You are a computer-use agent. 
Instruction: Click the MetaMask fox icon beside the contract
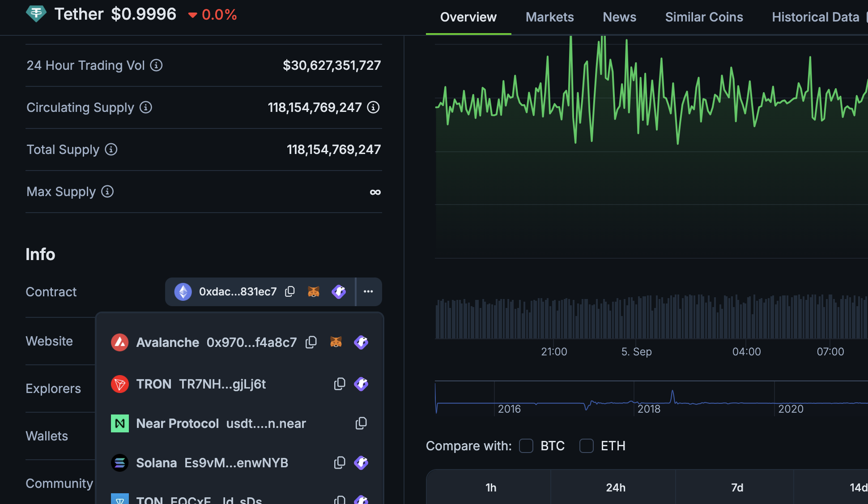tap(314, 291)
